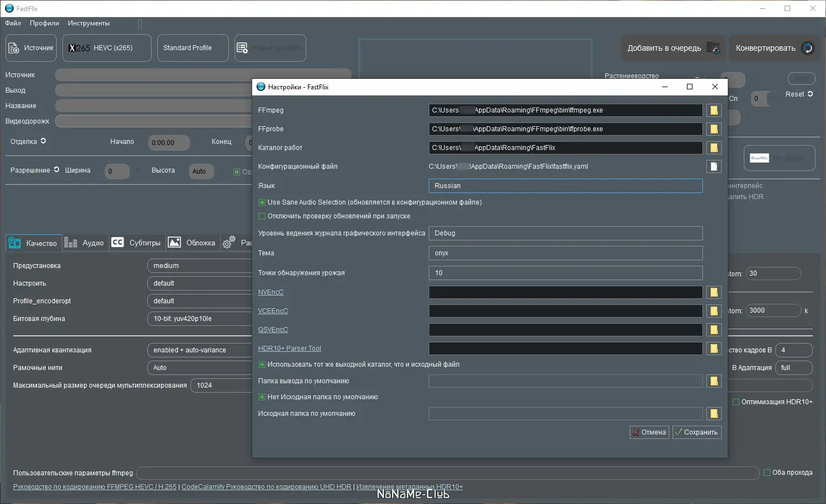This screenshot has width=826, height=504.
Task: Browse for the FFmpeg executable path
Action: coord(714,110)
